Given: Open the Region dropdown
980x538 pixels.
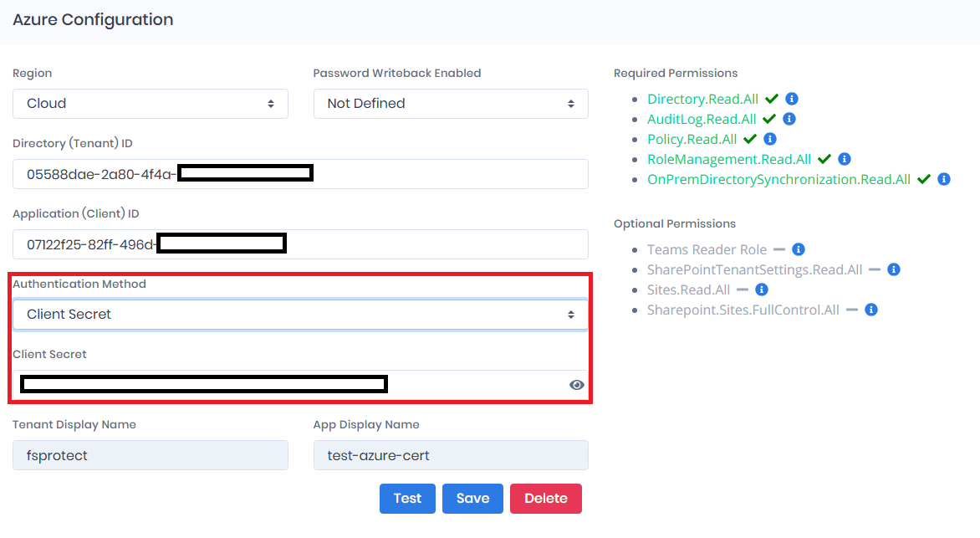Looking at the screenshot, I should tap(151, 104).
